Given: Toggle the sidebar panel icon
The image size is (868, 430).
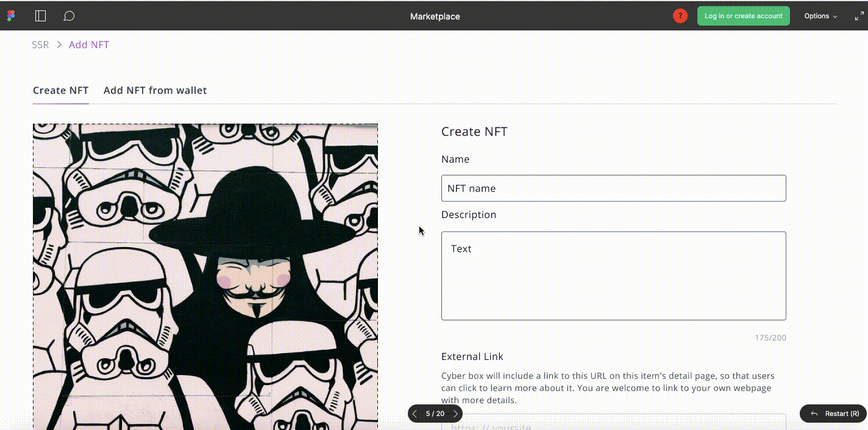Looking at the screenshot, I should click(41, 16).
